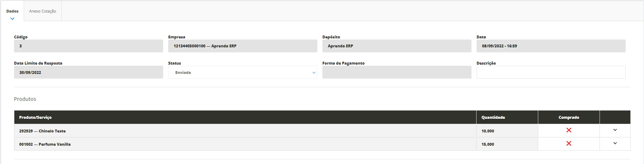
Task: Click the Forma de Pagamento field
Action: pyautogui.click(x=397, y=72)
